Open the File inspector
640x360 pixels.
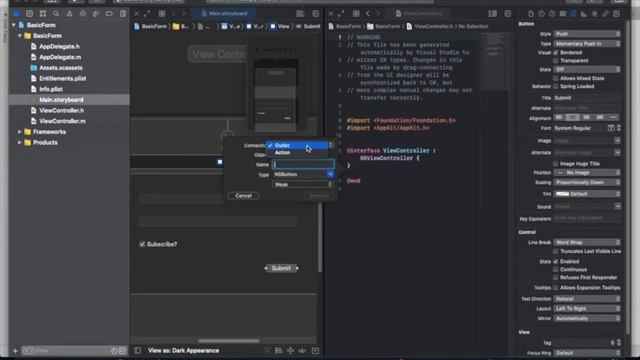click(531, 13)
